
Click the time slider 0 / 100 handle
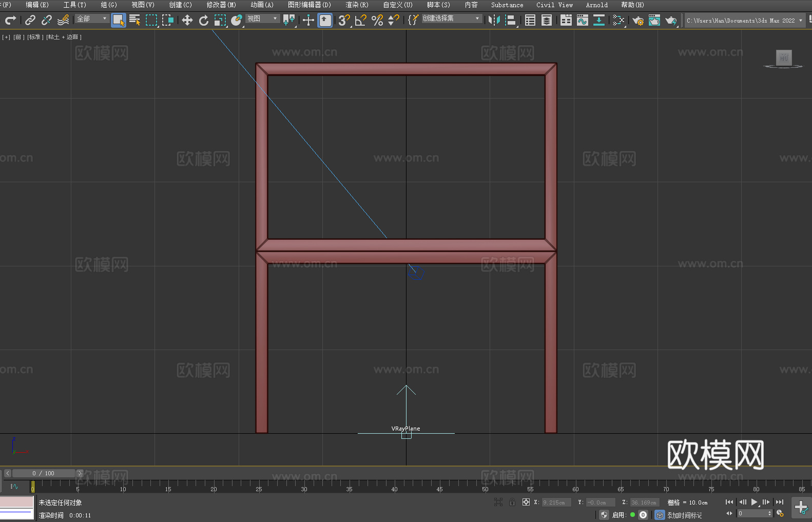[x=43, y=473]
